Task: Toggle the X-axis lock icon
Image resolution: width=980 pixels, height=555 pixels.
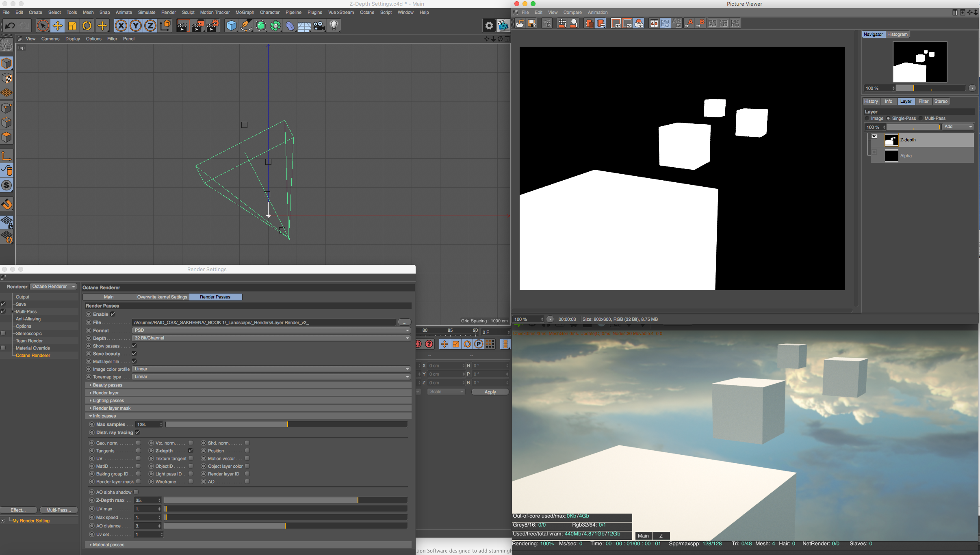Action: pos(121,26)
